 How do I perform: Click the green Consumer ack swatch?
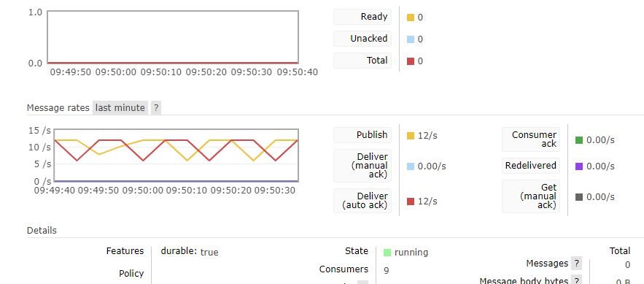(579, 140)
